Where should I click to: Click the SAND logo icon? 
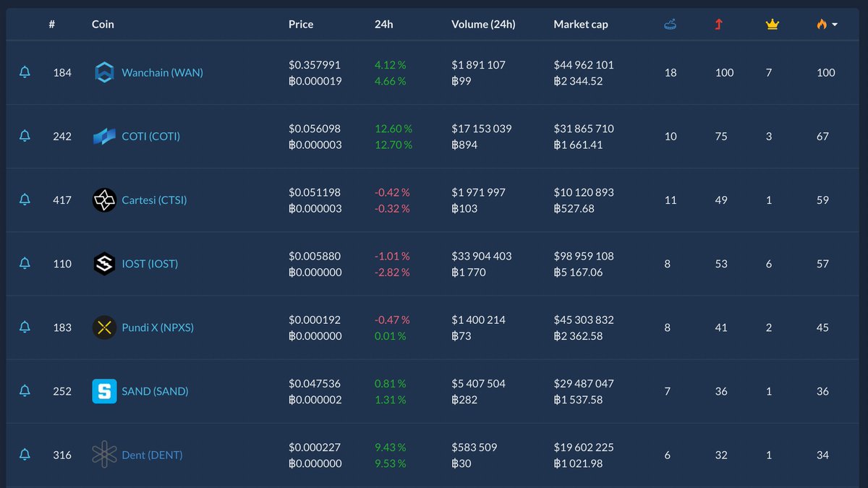click(x=104, y=391)
